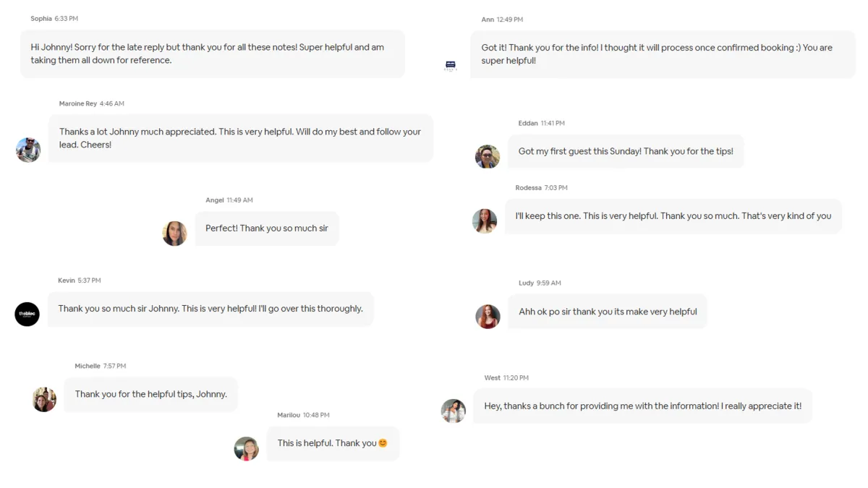
Task: Click Sophia's message about taking notes
Action: [212, 53]
